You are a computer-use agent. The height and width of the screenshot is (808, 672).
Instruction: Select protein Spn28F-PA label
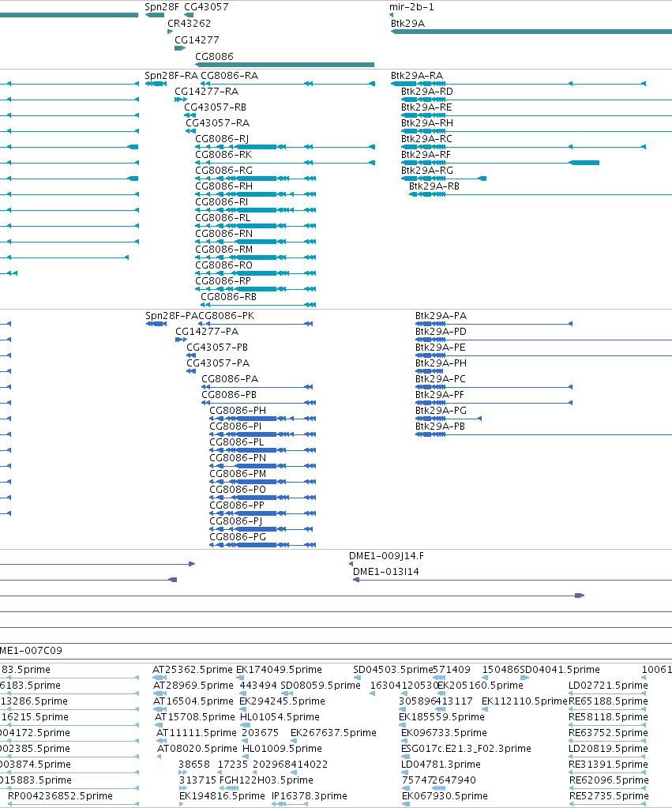(x=171, y=315)
